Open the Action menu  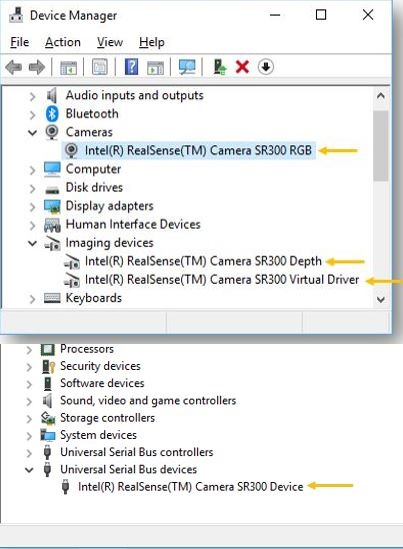tap(63, 42)
